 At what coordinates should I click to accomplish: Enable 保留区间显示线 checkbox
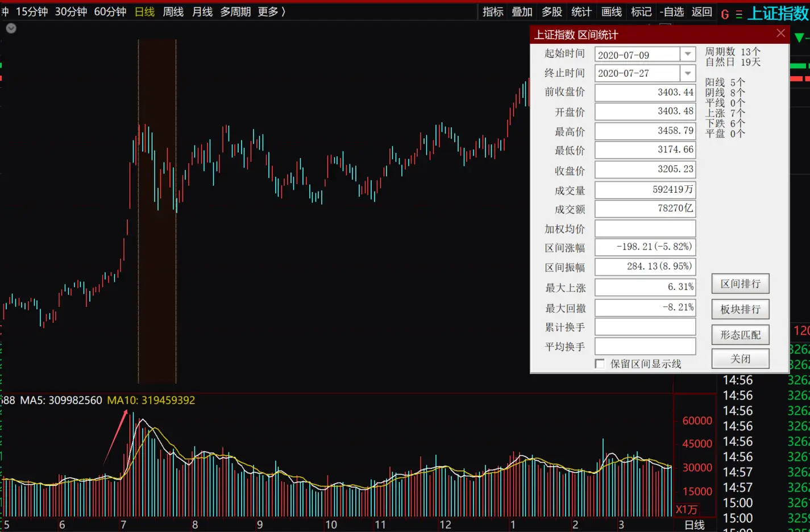pyautogui.click(x=600, y=364)
